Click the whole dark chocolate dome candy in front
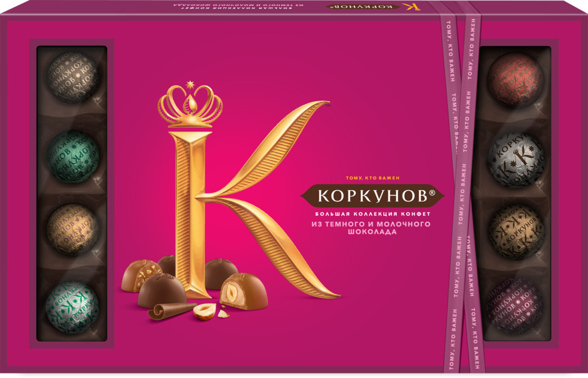 pyautogui.click(x=161, y=289)
